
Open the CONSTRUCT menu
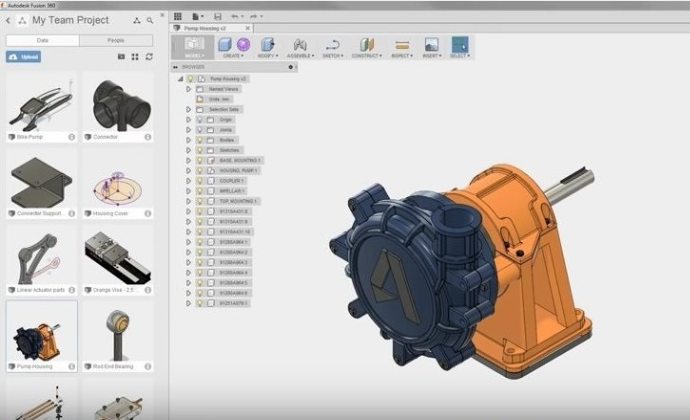click(367, 56)
